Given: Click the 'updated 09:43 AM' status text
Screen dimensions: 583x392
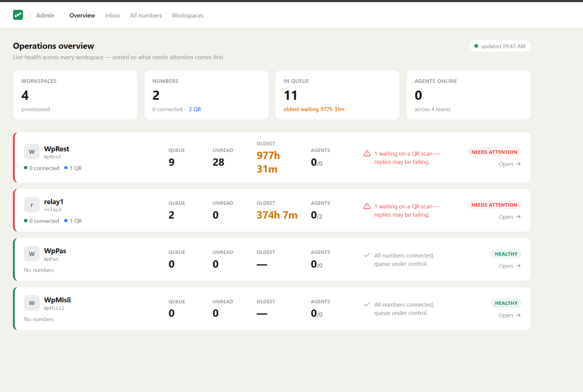Looking at the screenshot, I should click(x=503, y=46).
